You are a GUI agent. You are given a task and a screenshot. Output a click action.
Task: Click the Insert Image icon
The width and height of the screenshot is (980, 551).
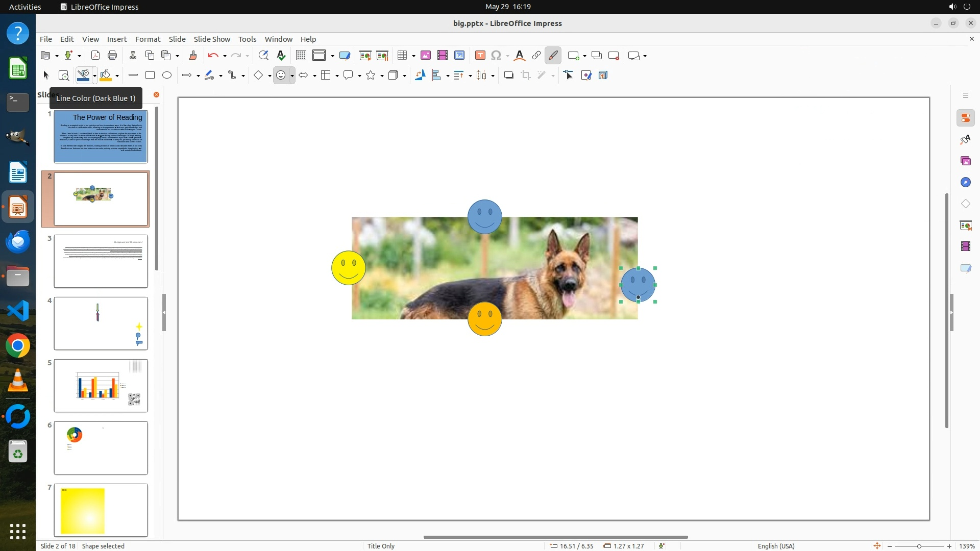click(x=425, y=56)
